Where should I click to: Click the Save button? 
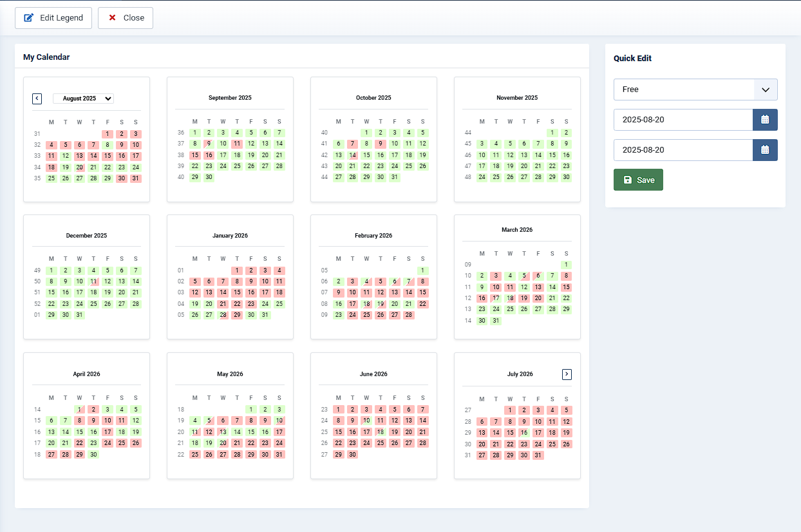pyautogui.click(x=638, y=180)
